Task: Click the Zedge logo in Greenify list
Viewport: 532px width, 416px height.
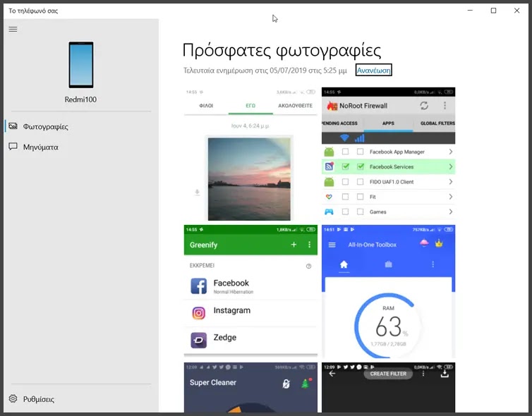Action: coord(198,340)
